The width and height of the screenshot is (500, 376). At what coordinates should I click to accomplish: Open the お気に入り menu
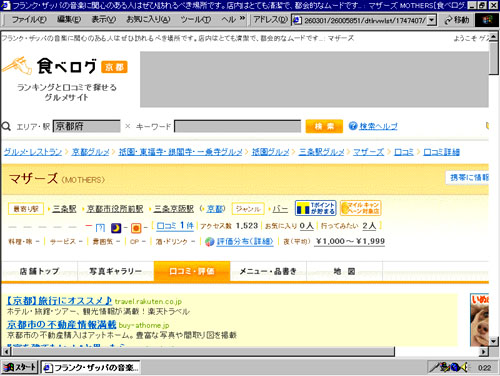click(x=148, y=20)
